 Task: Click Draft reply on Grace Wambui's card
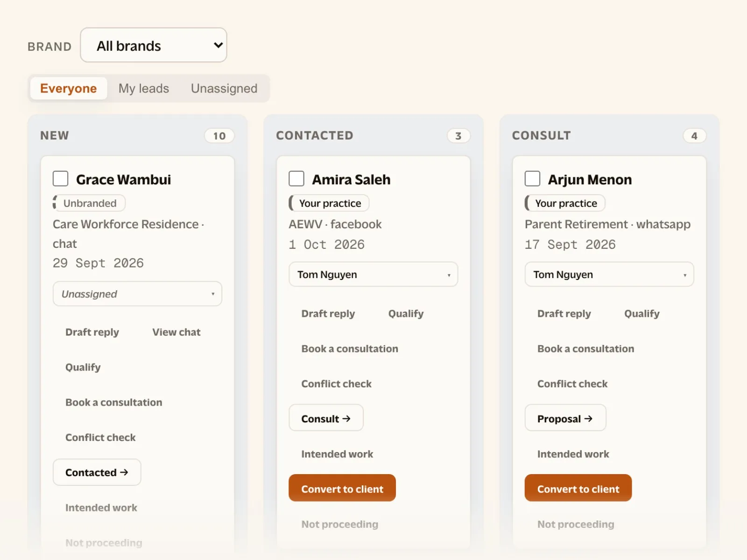click(x=92, y=332)
